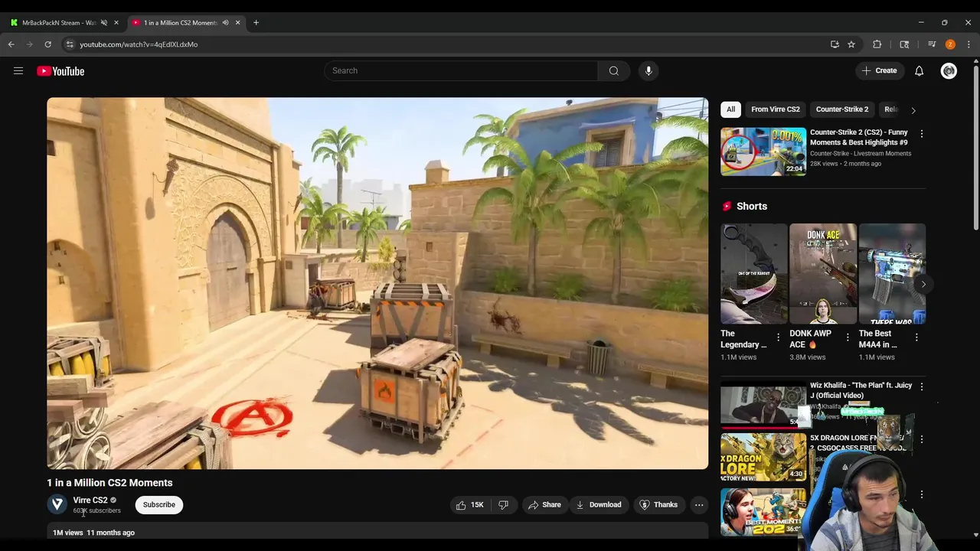This screenshot has width=980, height=551.
Task: Click the youtube.com address bar URL
Action: click(x=139, y=44)
